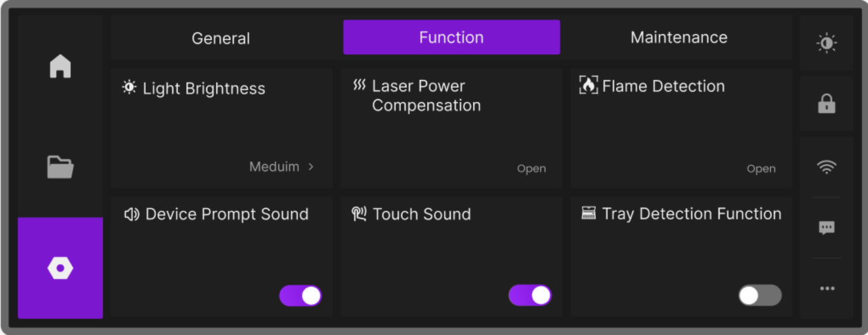Open the Medium brightness level selector
The height and width of the screenshot is (335, 868).
[274, 166]
